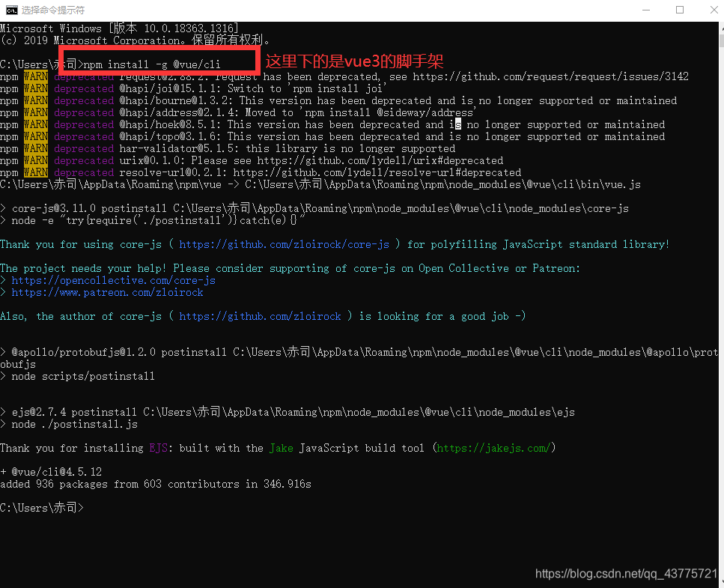Click the request issues/3142 GitHub URL

point(550,76)
